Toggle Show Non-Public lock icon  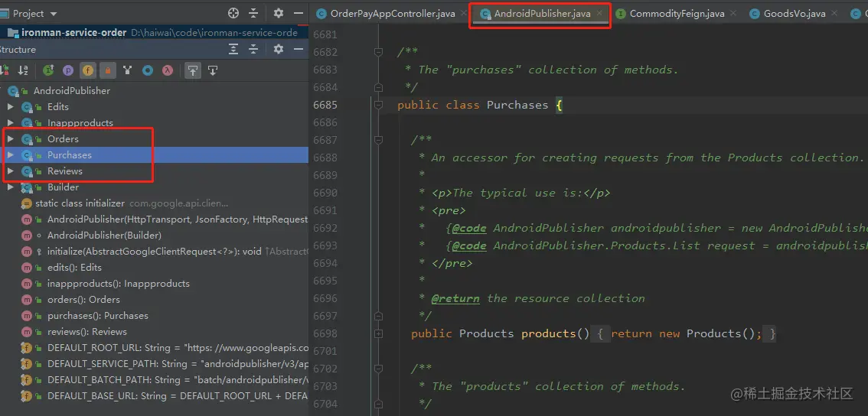pos(108,70)
